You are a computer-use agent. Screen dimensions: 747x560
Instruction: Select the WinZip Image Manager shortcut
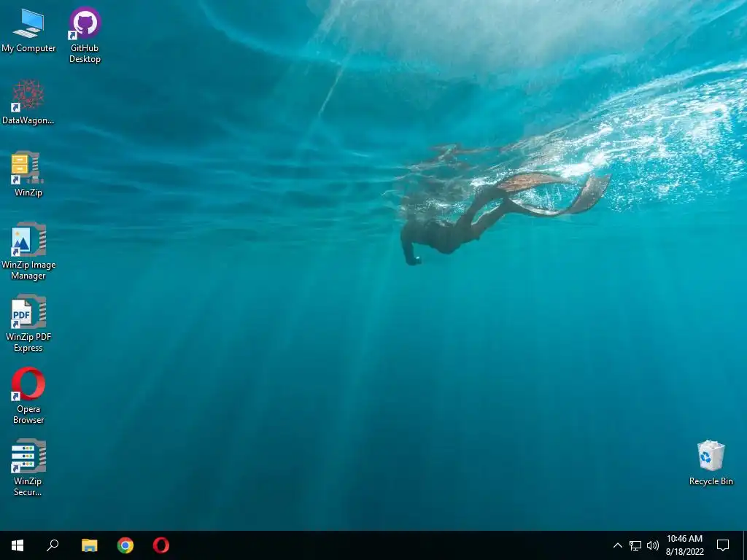click(x=28, y=251)
